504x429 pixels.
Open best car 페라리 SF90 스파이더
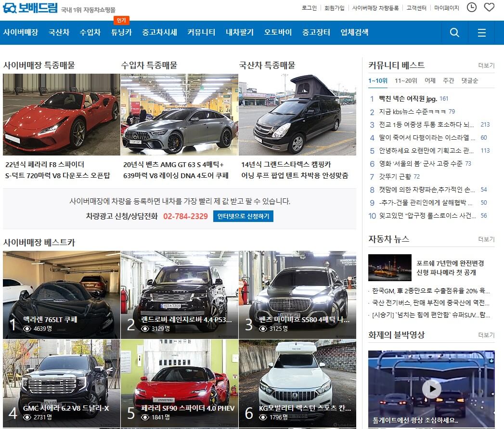[x=180, y=383]
